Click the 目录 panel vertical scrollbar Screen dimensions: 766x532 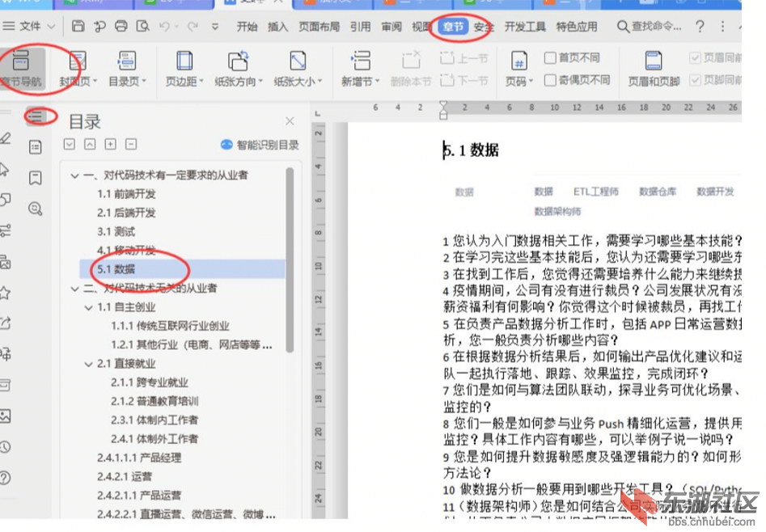(290, 260)
